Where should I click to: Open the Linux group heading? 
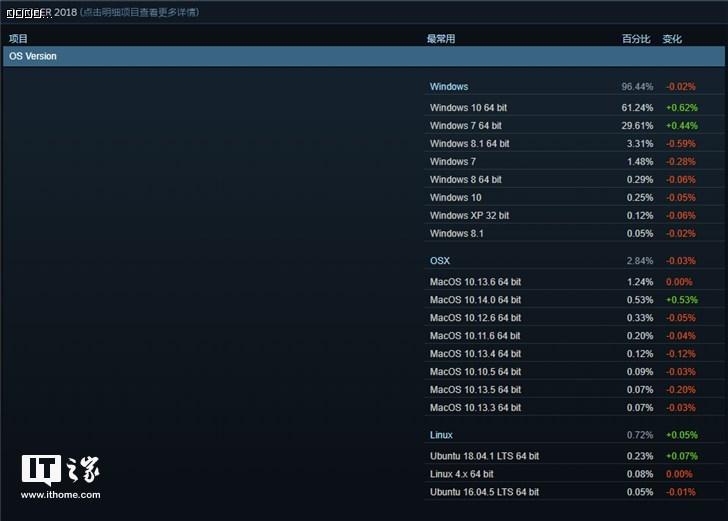click(x=441, y=435)
